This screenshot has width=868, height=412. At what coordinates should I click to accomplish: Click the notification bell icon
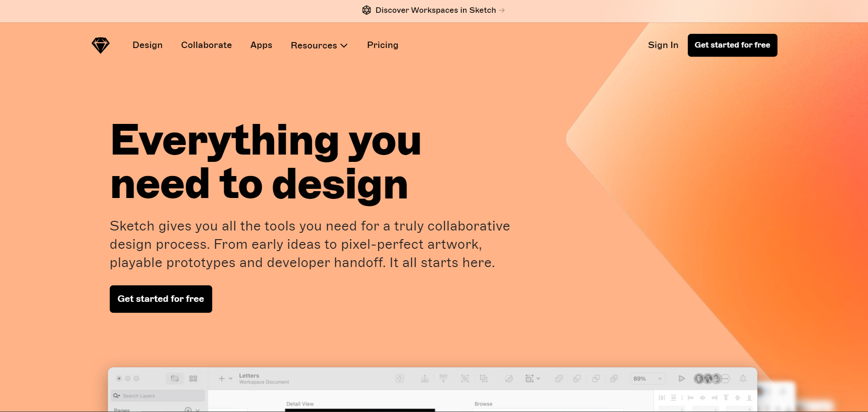[743, 379]
